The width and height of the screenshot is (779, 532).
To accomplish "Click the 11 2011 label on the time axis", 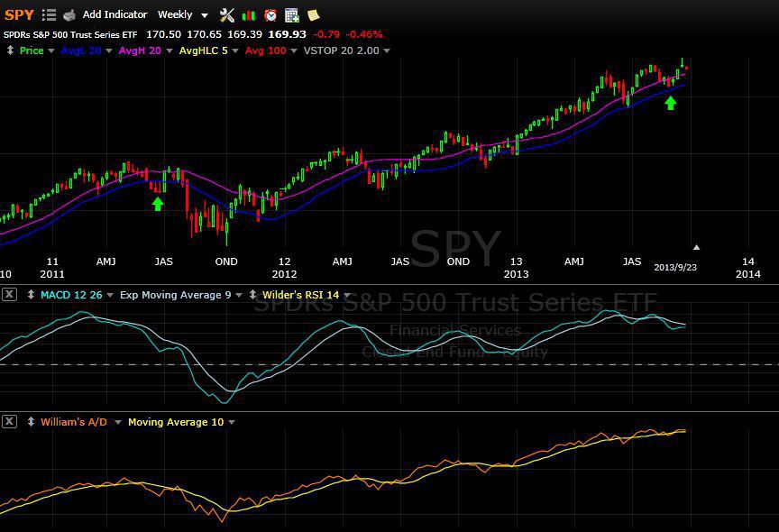I will pyautogui.click(x=52, y=267).
